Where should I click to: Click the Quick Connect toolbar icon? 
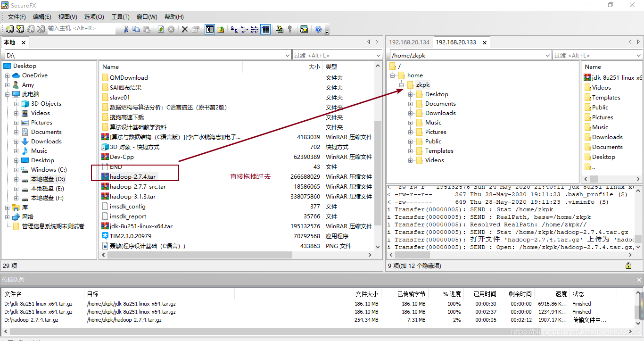20,29
